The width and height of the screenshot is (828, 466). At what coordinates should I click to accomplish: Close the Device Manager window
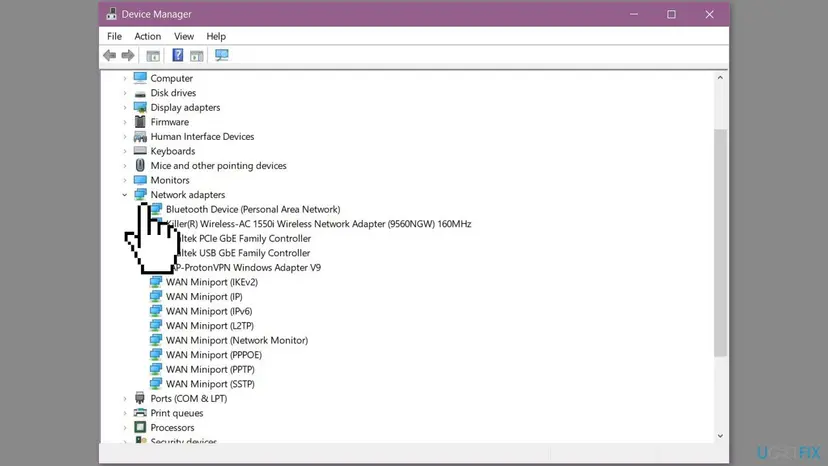[709, 14]
